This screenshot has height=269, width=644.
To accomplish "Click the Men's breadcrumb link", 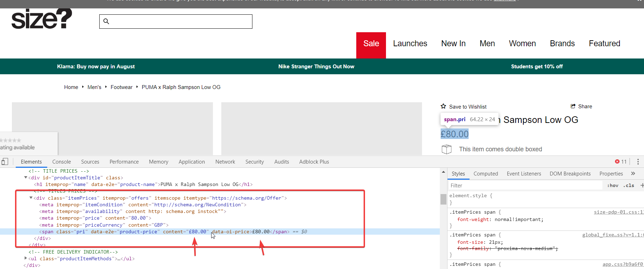I will click(x=94, y=87).
